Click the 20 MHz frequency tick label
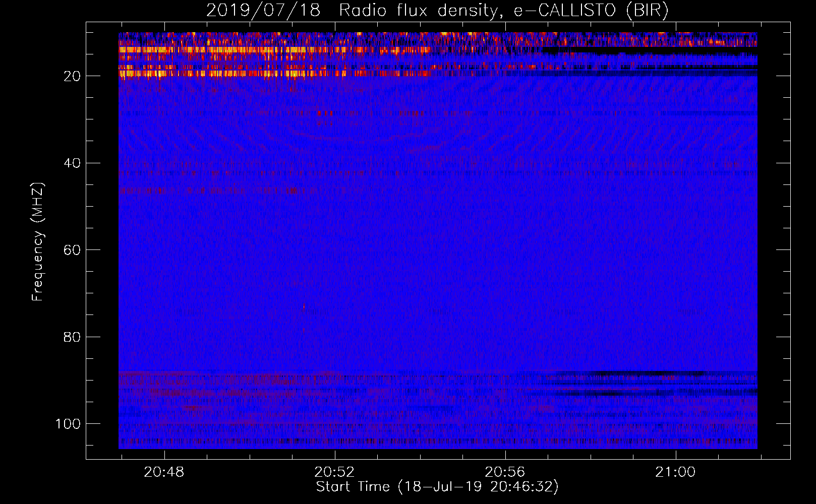816x504 pixels. coord(72,76)
